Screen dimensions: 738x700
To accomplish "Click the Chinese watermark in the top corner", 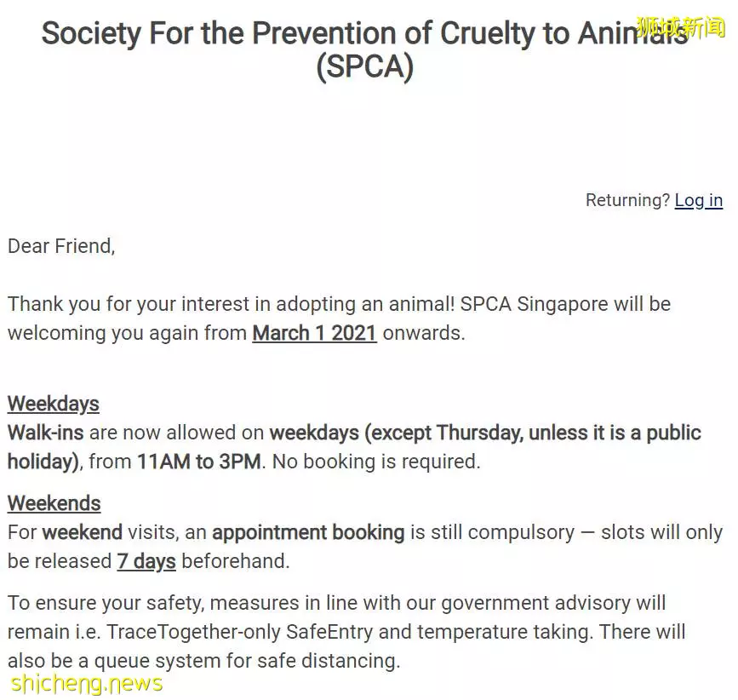I will click(x=681, y=26).
